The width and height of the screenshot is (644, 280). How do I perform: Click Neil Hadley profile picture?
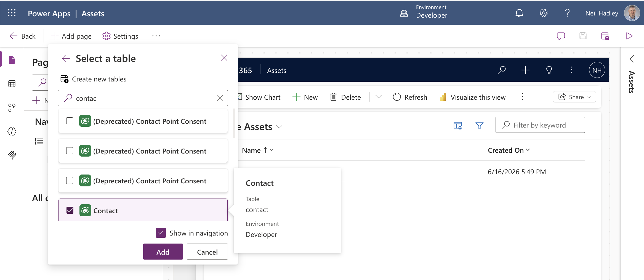coord(632,13)
